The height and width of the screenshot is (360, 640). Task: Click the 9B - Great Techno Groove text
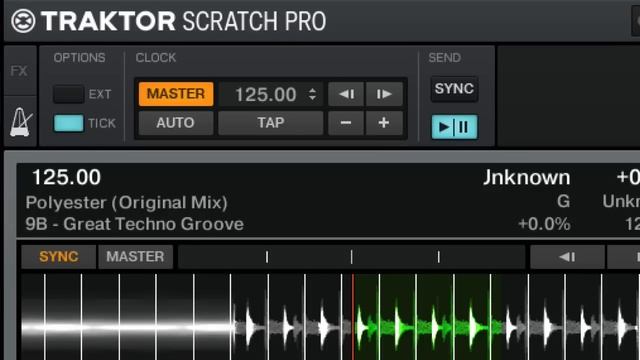135,224
